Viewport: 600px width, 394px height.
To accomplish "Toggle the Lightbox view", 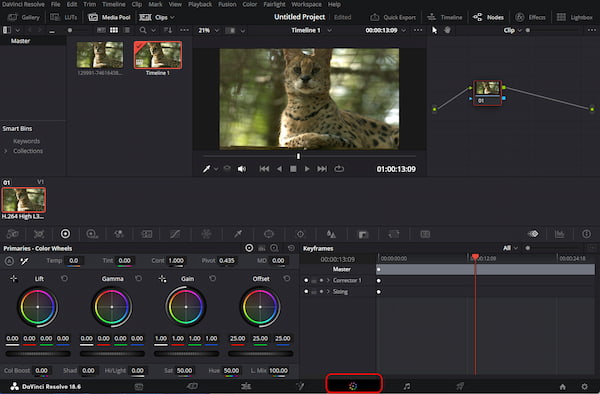I will coord(574,17).
